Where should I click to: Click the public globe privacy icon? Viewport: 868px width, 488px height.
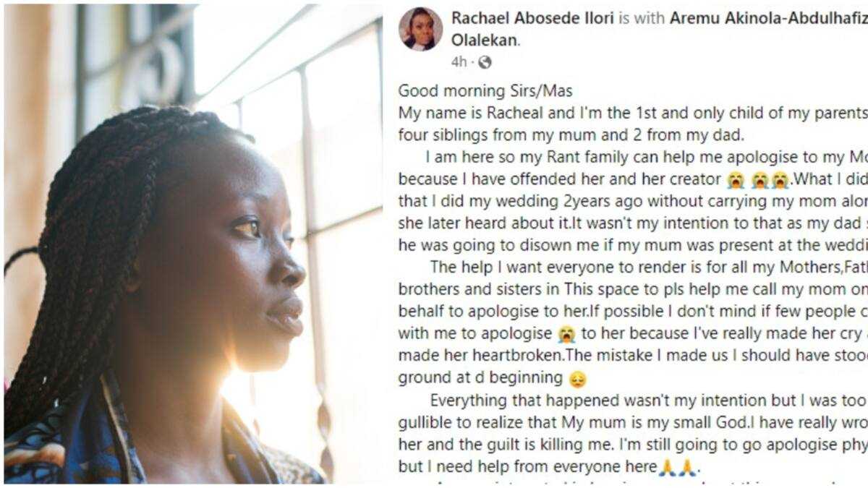click(485, 62)
